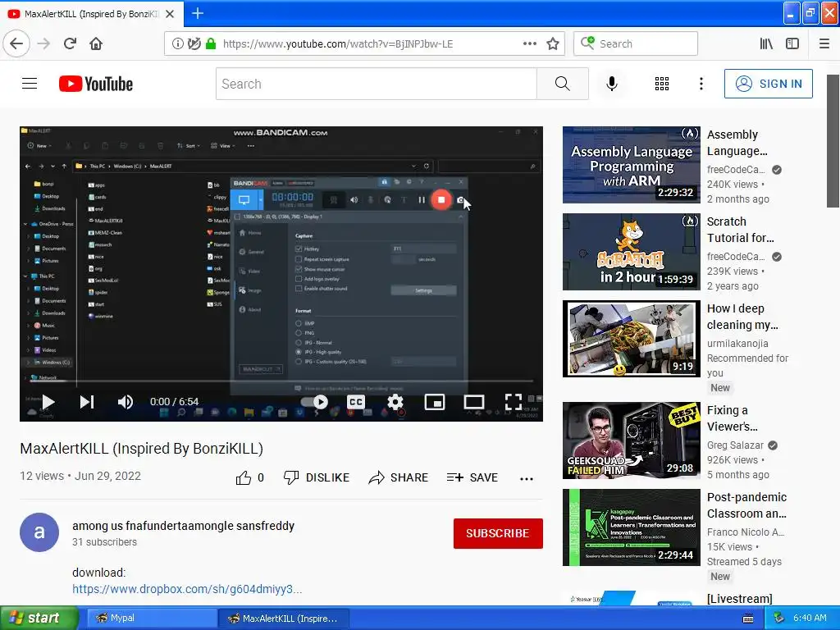
Task: Click SAVE to playlist button
Action: [472, 477]
